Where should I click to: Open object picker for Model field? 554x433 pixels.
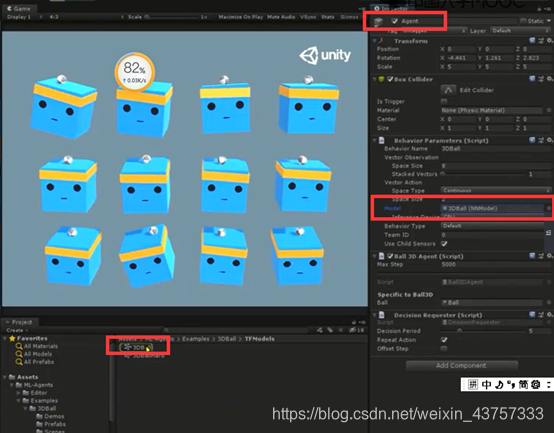[x=549, y=208]
